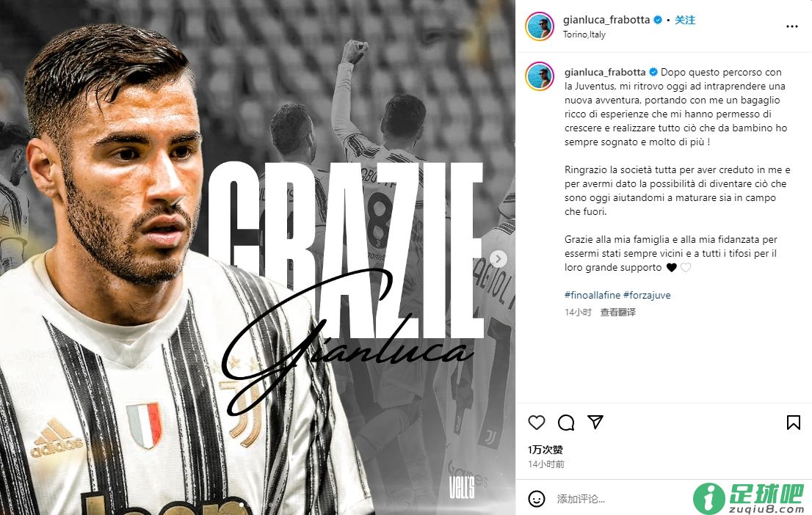Screen dimensions: 812x515
Task: Share the post with the paper plane icon
Action: coord(595,422)
